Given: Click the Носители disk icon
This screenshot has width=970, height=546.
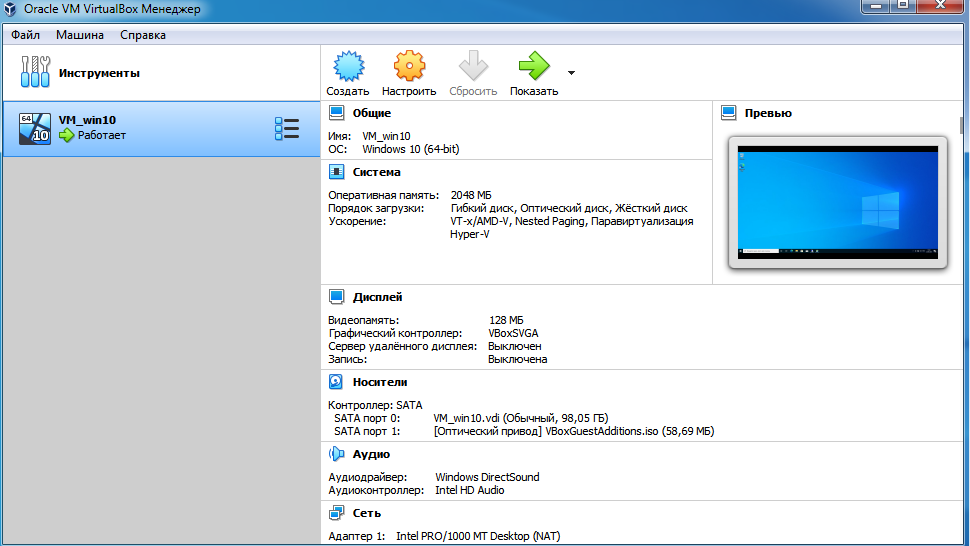Looking at the screenshot, I should point(336,382).
